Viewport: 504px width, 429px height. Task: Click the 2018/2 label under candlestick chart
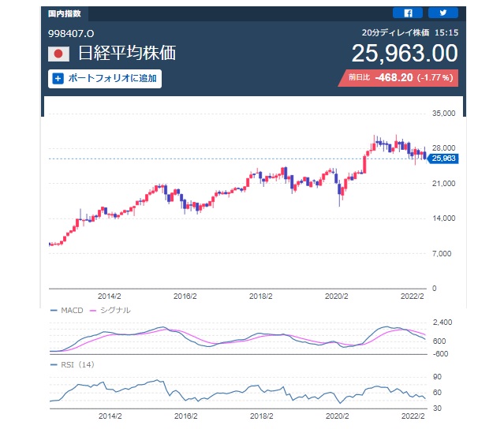coord(261,297)
